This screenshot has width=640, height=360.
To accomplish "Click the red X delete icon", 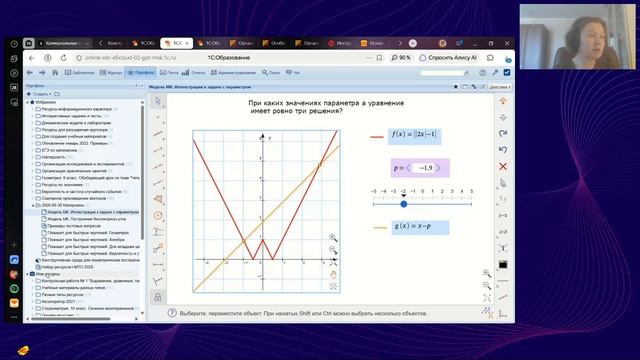I will pos(503,166).
